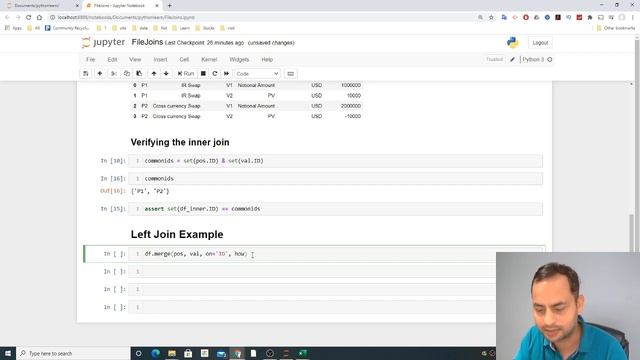
Task: Insert a cell below with plus icon
Action: [100, 73]
